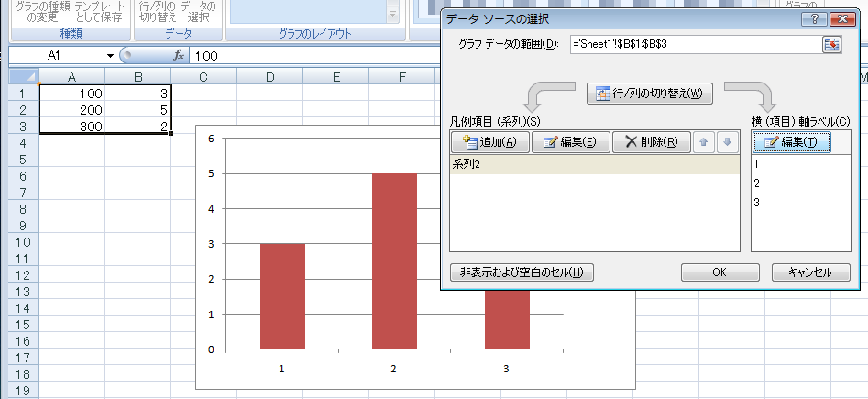Click 編集(E) to edit the legend series

click(569, 141)
